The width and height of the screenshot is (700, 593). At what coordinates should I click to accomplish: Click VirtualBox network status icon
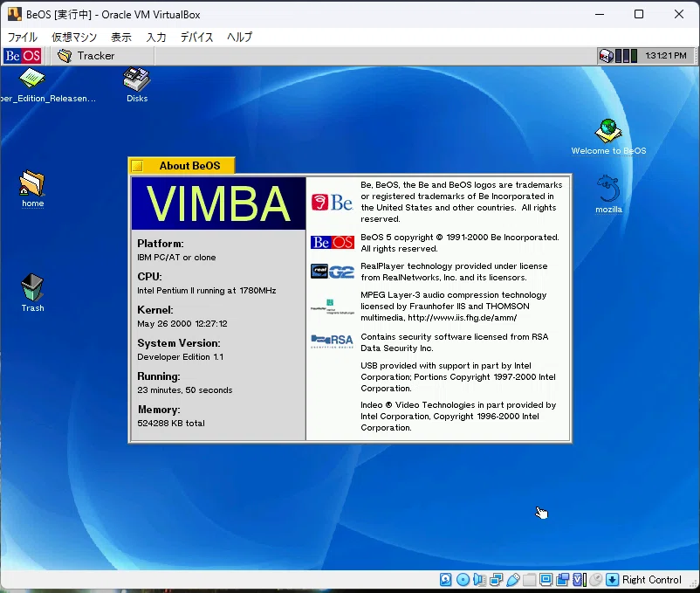coord(496,580)
